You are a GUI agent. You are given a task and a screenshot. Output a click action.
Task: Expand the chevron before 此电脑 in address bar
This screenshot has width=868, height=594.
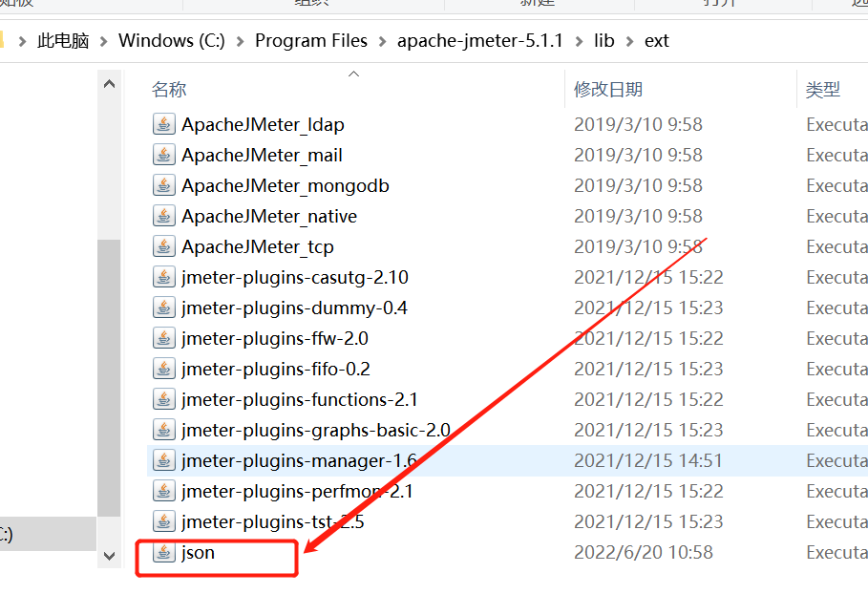coord(22,41)
